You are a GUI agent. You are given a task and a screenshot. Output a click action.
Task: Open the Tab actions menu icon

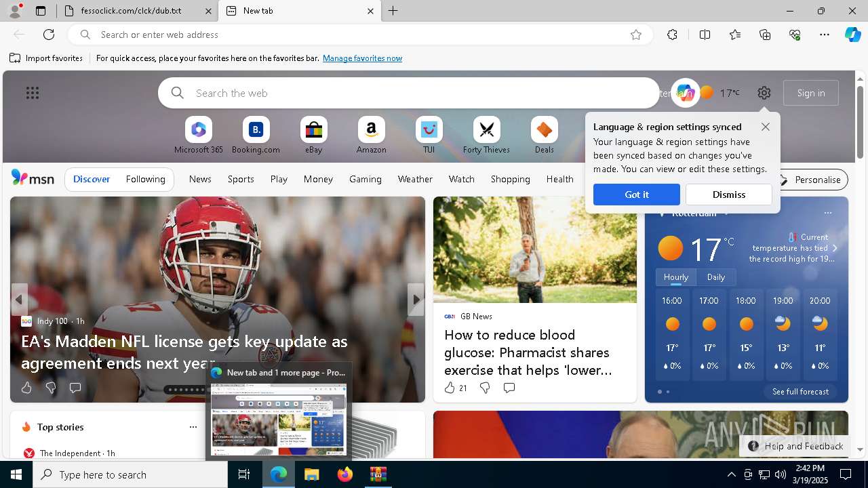click(x=41, y=11)
